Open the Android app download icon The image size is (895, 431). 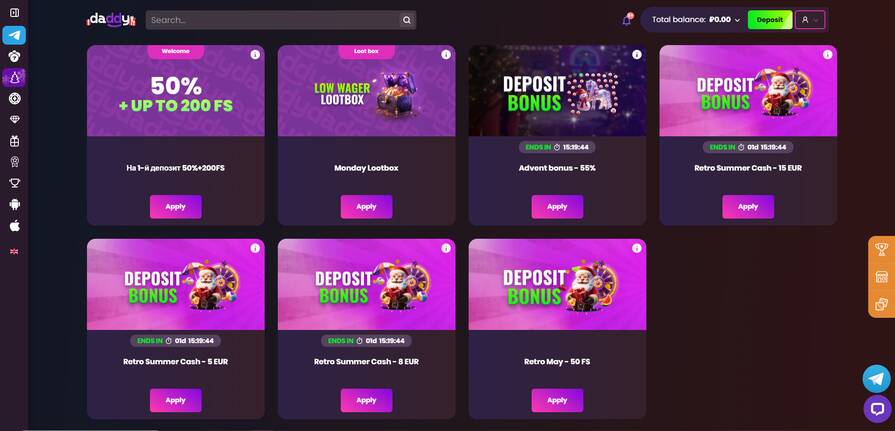[15, 204]
